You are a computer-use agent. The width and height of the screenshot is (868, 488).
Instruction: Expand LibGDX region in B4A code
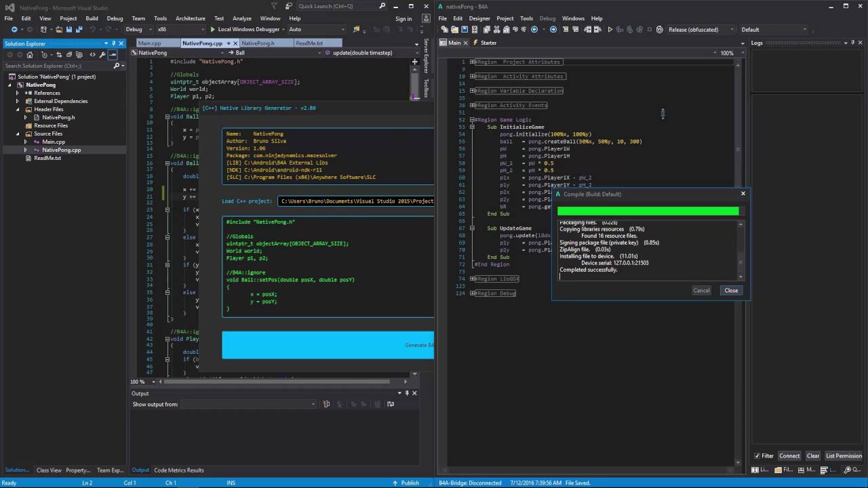[473, 279]
